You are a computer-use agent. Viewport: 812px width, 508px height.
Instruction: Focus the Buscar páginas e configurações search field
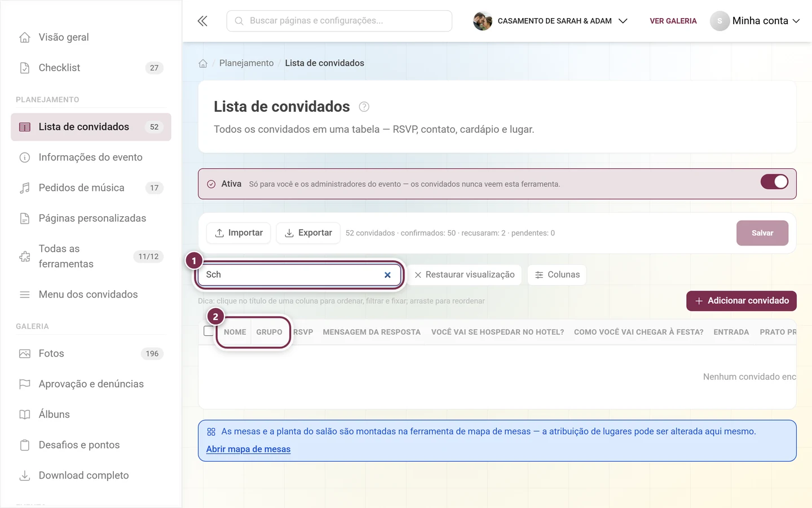coord(339,21)
